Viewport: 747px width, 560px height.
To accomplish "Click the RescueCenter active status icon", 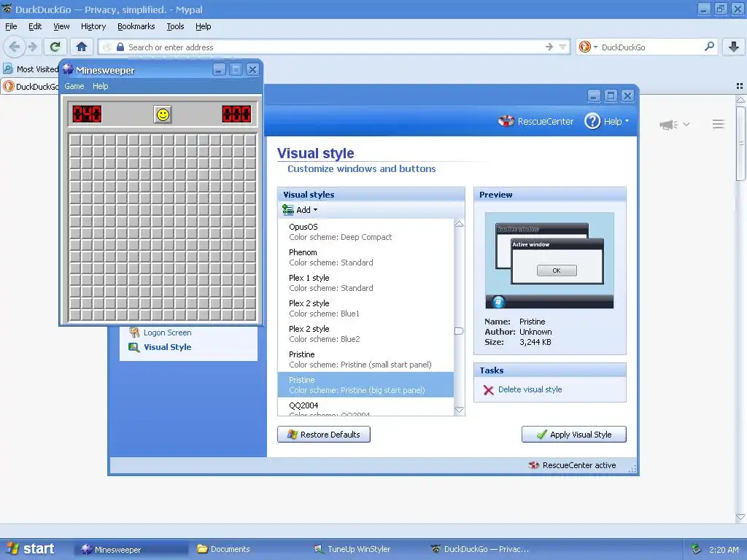I will (533, 465).
